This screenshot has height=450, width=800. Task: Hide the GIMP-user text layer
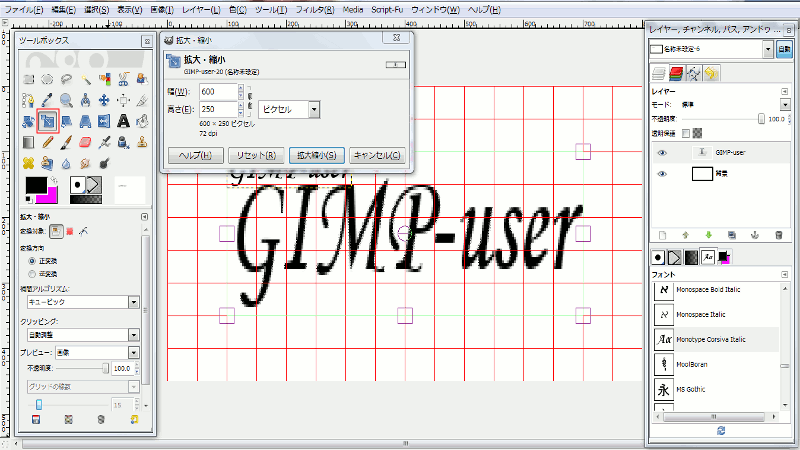point(662,153)
